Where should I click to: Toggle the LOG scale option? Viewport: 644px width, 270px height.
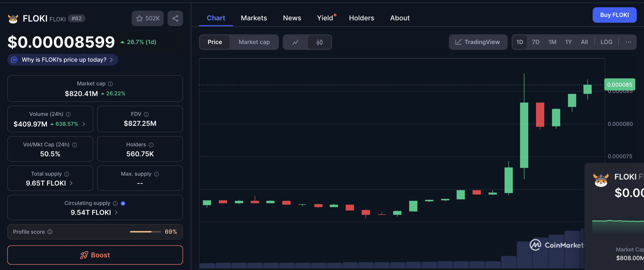[x=606, y=42]
